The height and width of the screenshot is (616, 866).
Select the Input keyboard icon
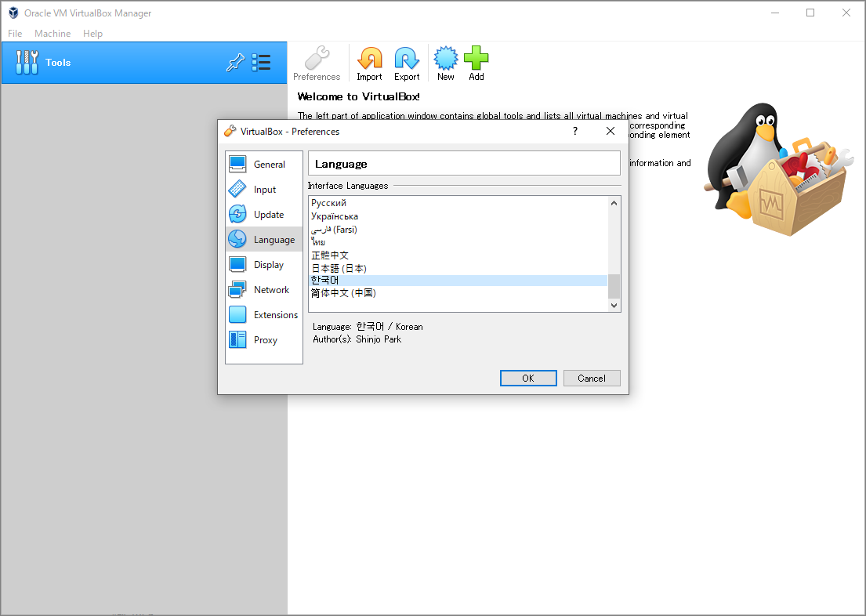[237, 189]
